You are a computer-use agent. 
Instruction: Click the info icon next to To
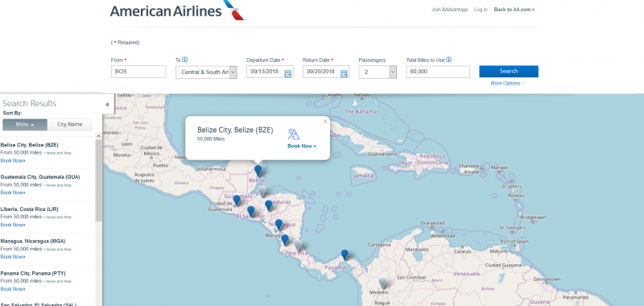click(185, 60)
